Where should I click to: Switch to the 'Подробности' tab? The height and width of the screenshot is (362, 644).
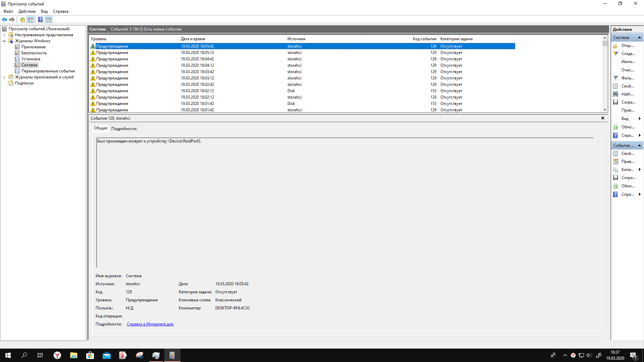[x=124, y=129]
